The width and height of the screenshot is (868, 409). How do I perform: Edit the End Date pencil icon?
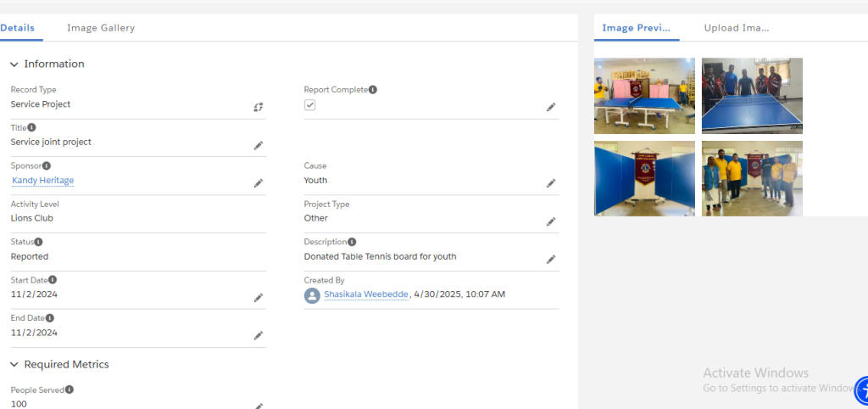click(259, 335)
